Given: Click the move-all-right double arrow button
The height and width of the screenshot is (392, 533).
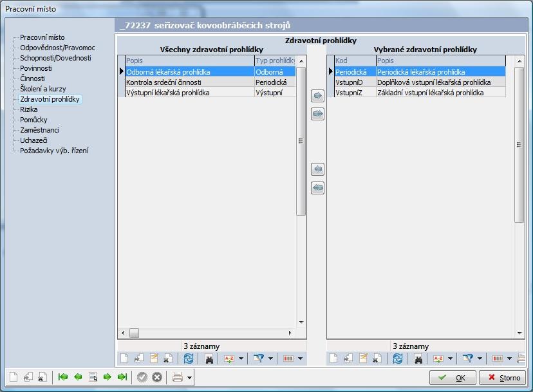Looking at the screenshot, I should coord(317,114).
